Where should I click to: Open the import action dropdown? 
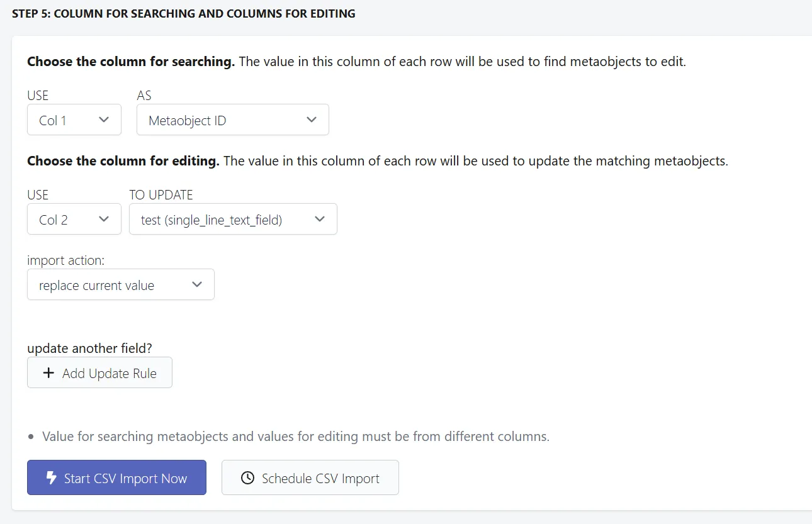(121, 284)
